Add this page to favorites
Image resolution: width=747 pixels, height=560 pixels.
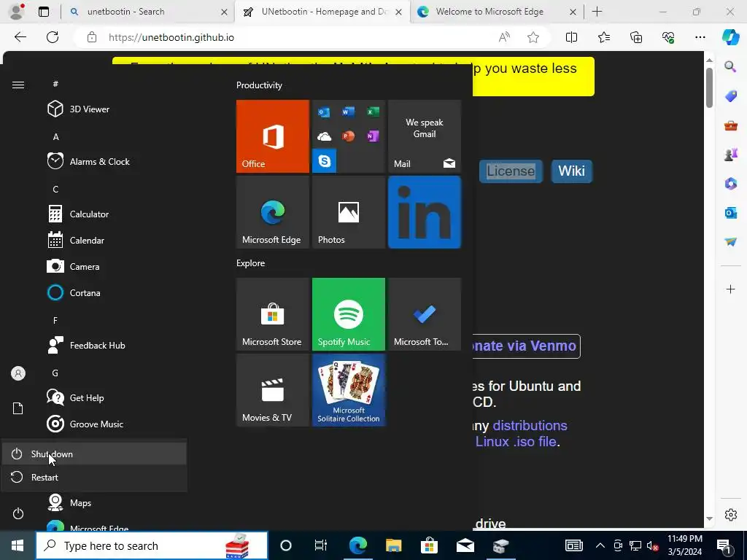click(x=533, y=37)
